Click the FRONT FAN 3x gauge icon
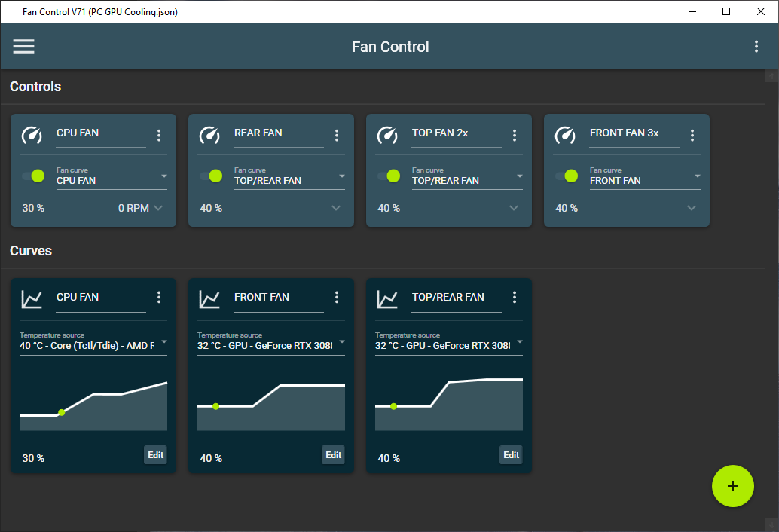 [565, 135]
